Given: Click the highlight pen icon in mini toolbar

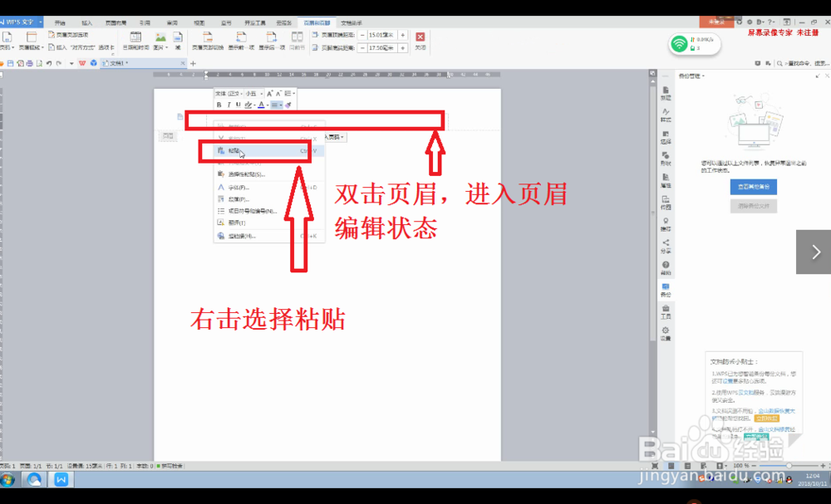Looking at the screenshot, I should pyautogui.click(x=248, y=105).
